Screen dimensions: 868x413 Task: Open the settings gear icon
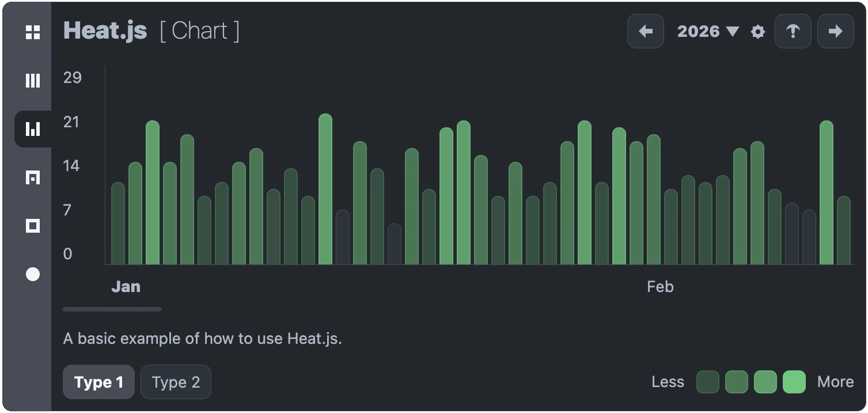tap(758, 32)
